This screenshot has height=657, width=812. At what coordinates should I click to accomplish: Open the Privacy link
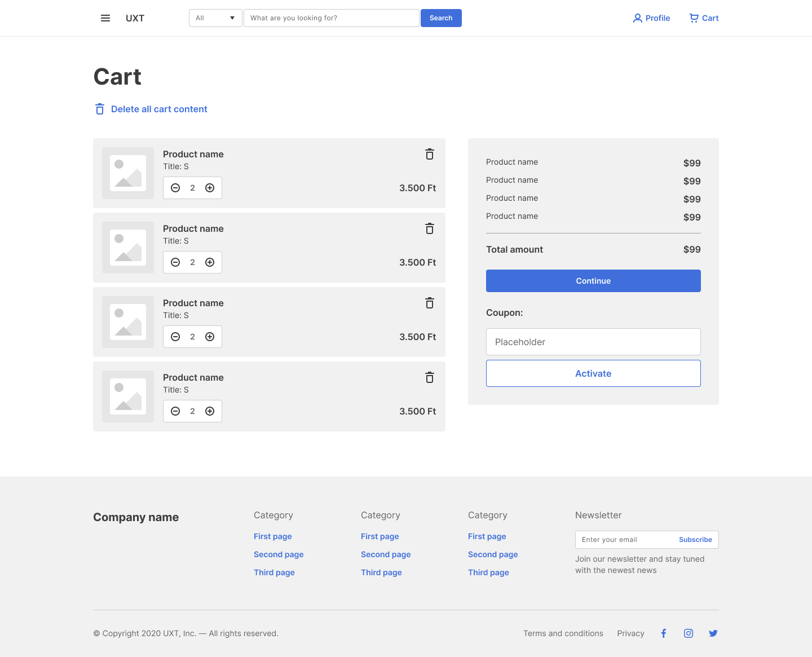click(630, 633)
